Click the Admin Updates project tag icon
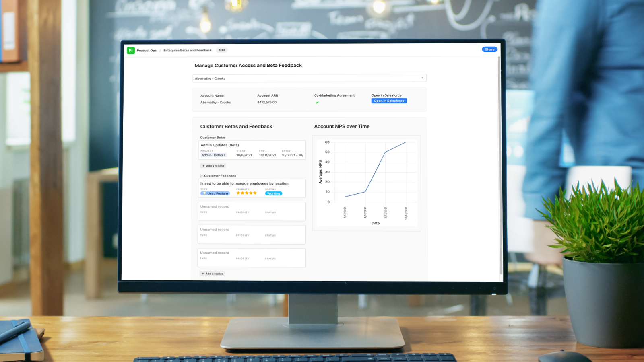The height and width of the screenshot is (362, 644). tap(213, 155)
